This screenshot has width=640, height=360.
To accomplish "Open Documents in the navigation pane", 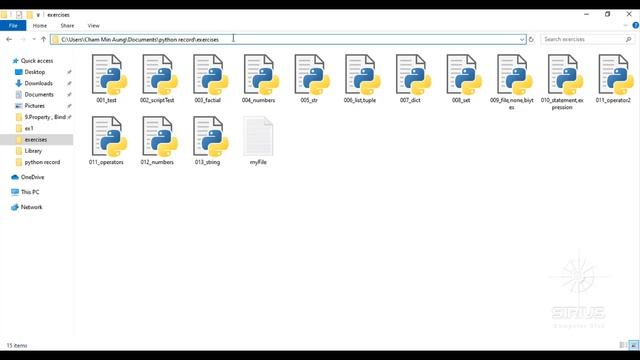I will tap(34, 94).
